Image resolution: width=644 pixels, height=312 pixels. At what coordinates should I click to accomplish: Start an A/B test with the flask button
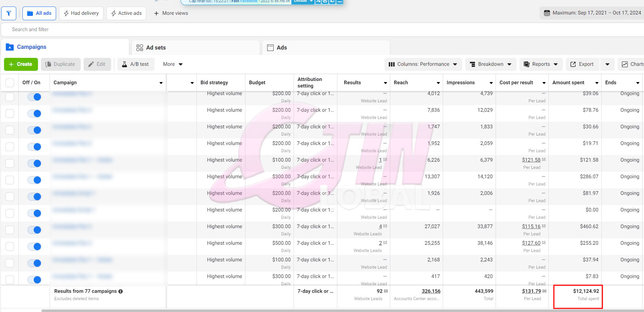[135, 64]
